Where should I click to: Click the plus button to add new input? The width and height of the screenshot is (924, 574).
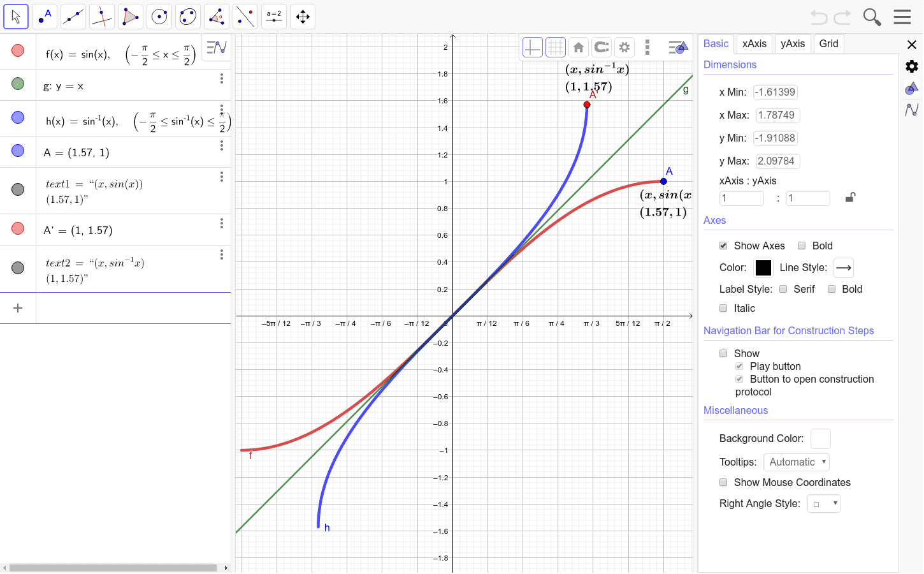click(18, 307)
